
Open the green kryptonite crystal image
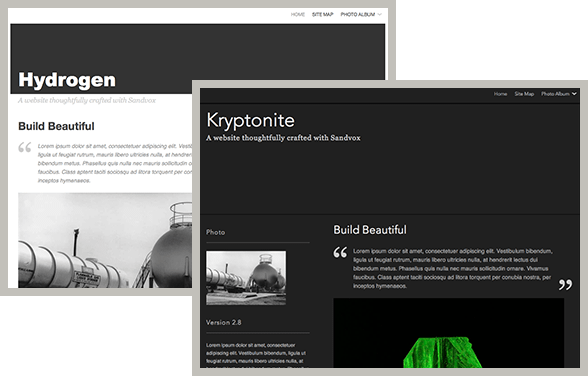(x=448, y=333)
